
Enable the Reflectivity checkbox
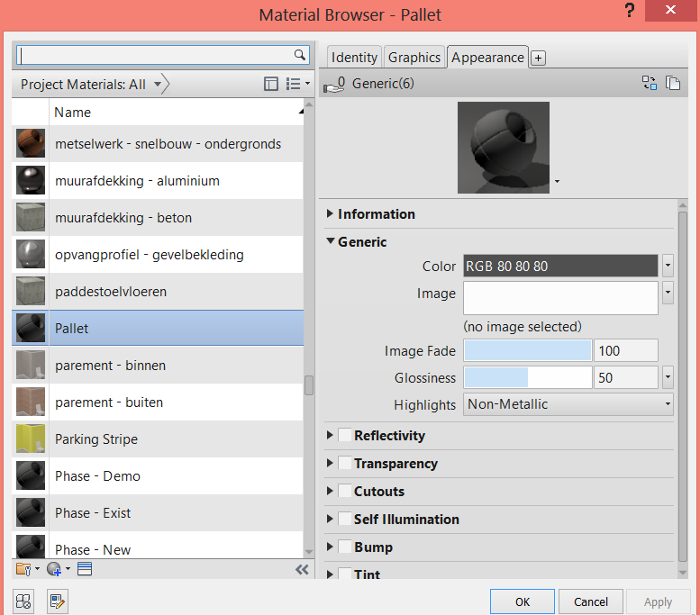(345, 436)
